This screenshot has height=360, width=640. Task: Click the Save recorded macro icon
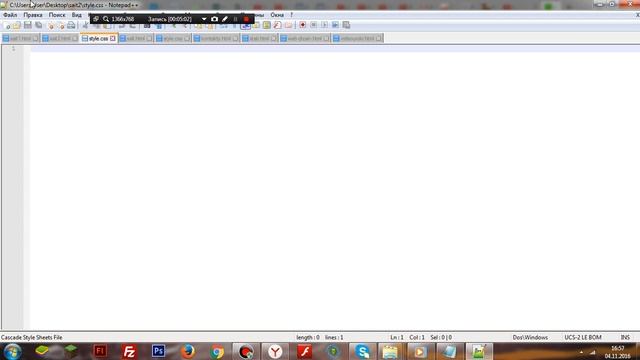[346, 25]
